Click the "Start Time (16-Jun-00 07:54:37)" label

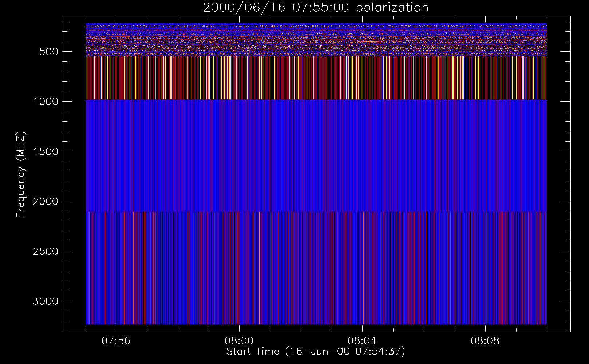coord(316,352)
